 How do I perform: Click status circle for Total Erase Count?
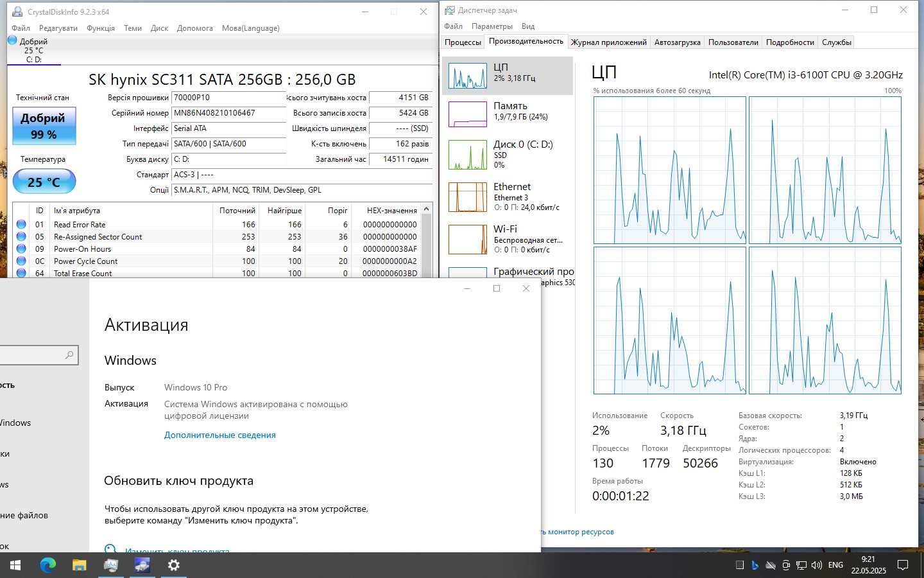click(21, 273)
